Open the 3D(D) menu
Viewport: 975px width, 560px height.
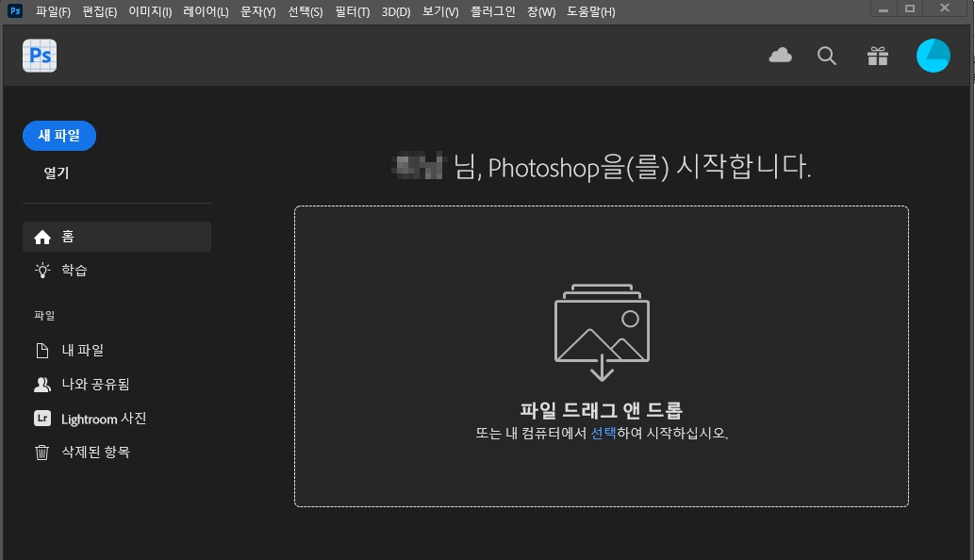coord(396,12)
